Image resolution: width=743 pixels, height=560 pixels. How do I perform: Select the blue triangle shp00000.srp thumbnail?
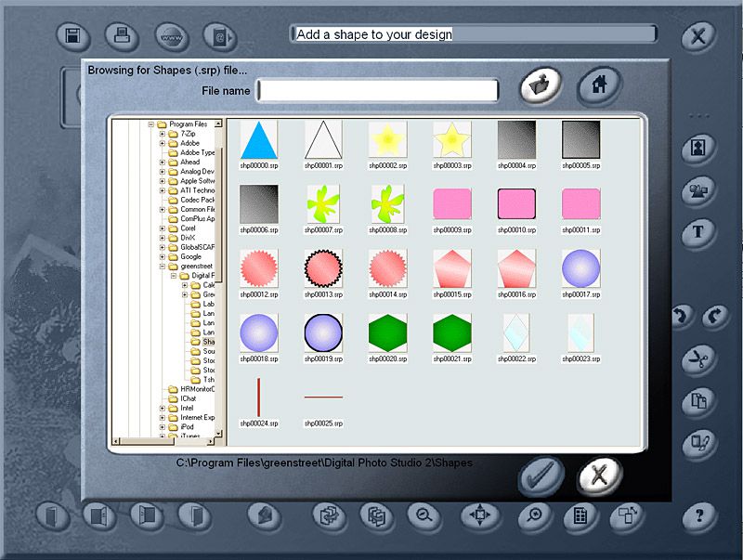coord(258,141)
